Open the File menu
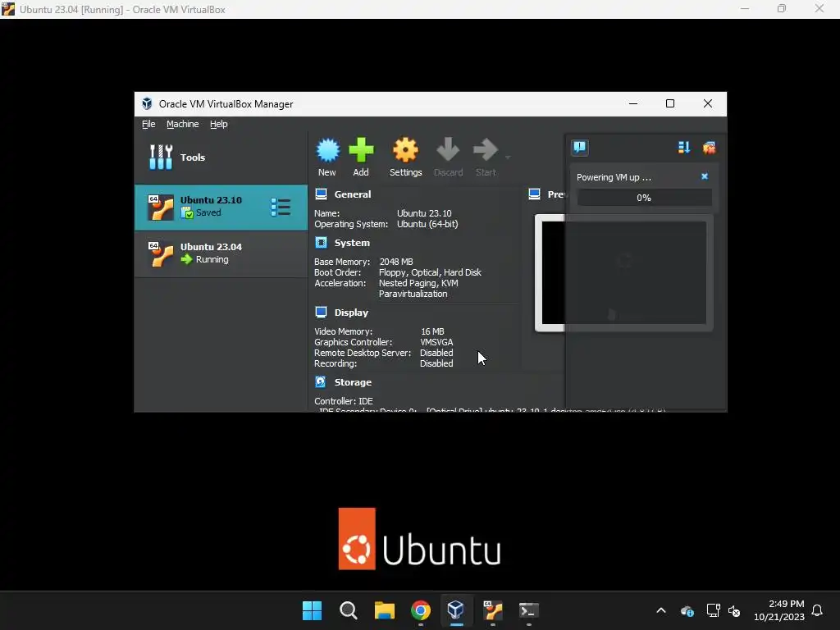 [148, 124]
